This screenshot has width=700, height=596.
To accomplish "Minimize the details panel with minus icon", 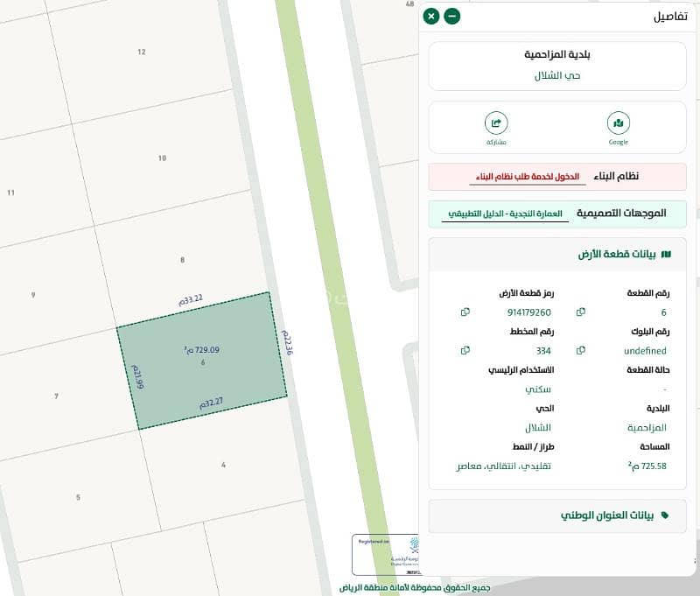I will (x=451, y=17).
